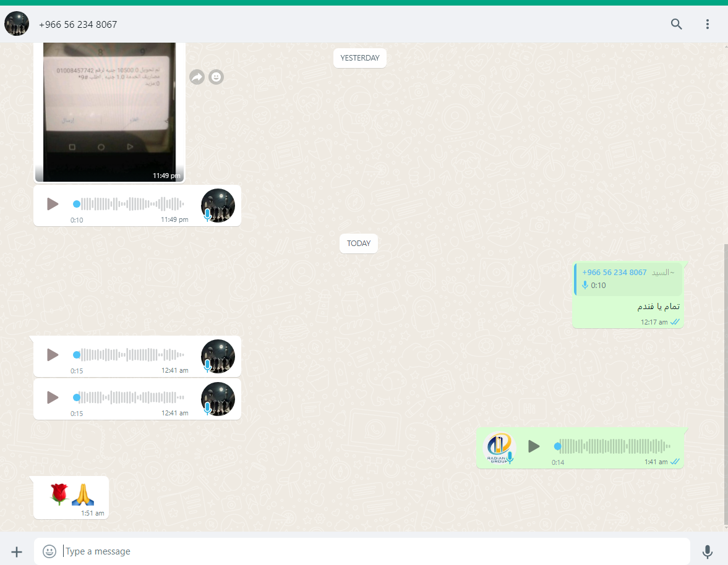Seek the first 12:41 am voice message waveform
Screen dimensions: 728x565
pyautogui.click(x=128, y=355)
